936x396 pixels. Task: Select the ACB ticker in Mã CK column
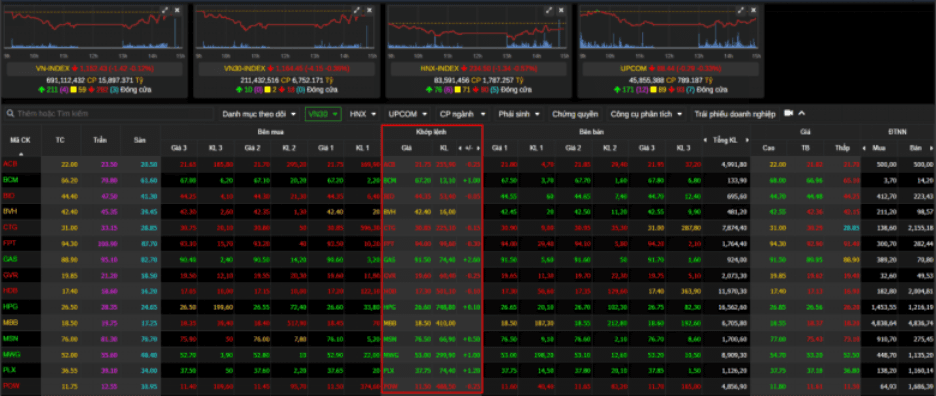[x=10, y=164]
